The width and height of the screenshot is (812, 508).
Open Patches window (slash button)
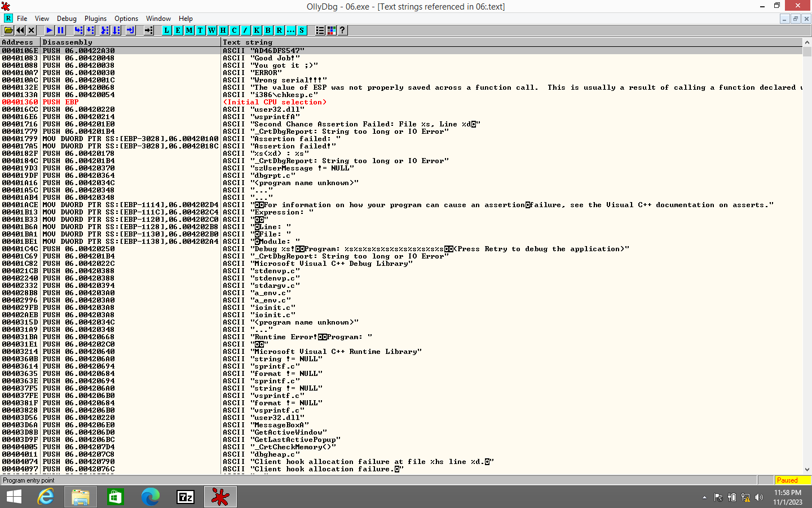[246, 30]
